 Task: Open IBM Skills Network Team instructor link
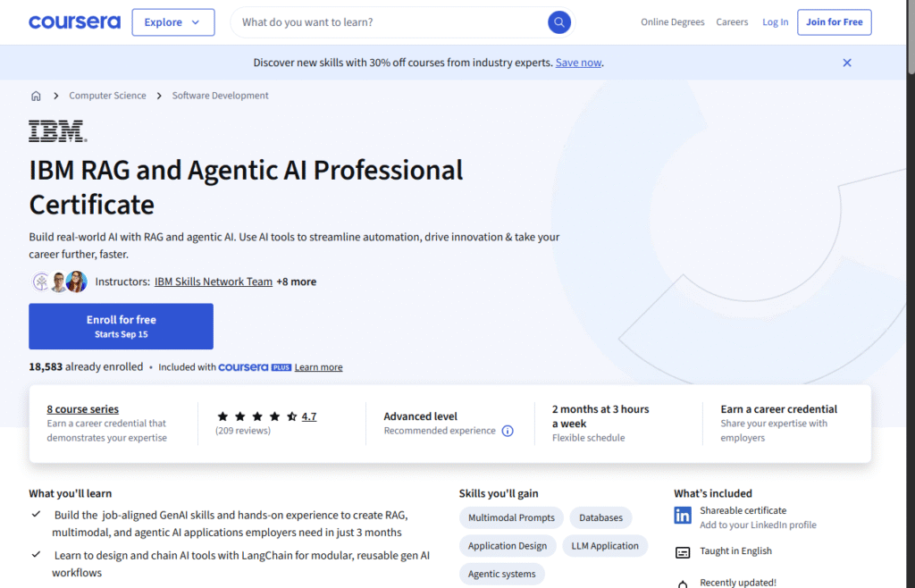click(x=214, y=281)
